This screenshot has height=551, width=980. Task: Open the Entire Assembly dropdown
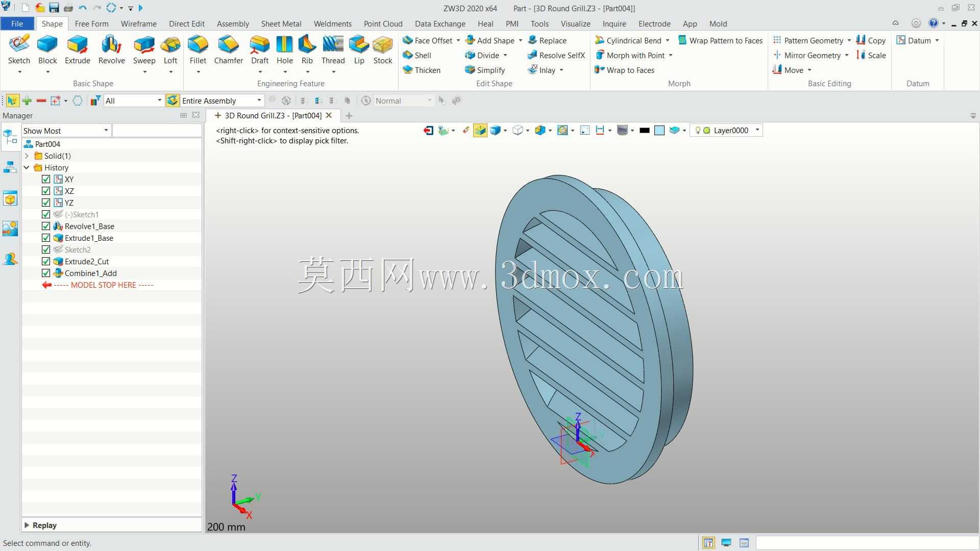pos(222,101)
